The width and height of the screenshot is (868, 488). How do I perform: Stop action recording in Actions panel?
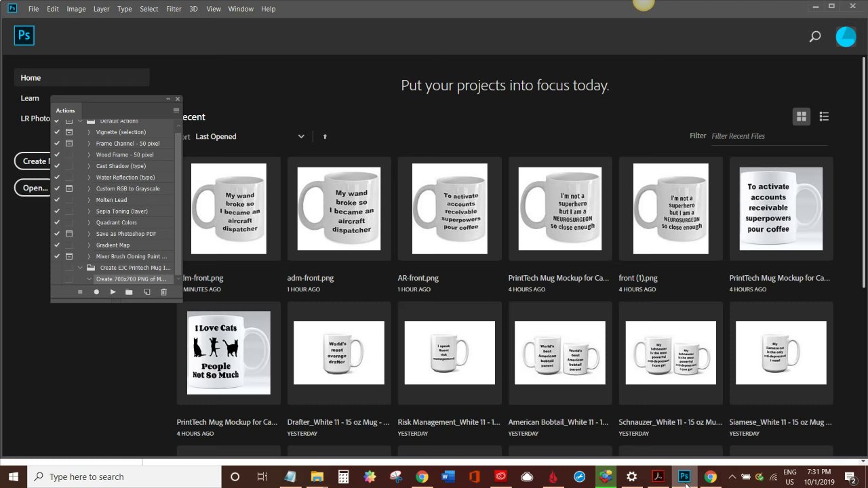click(80, 292)
